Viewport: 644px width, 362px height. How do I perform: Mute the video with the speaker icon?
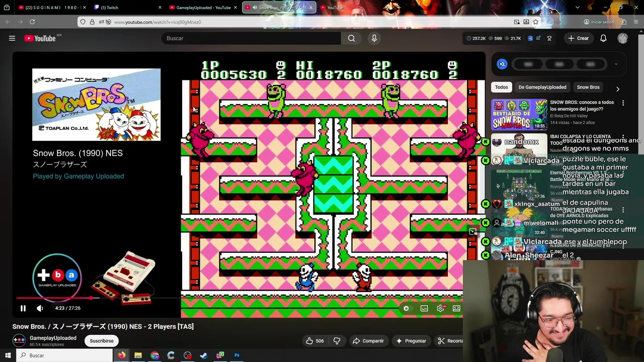(x=40, y=308)
